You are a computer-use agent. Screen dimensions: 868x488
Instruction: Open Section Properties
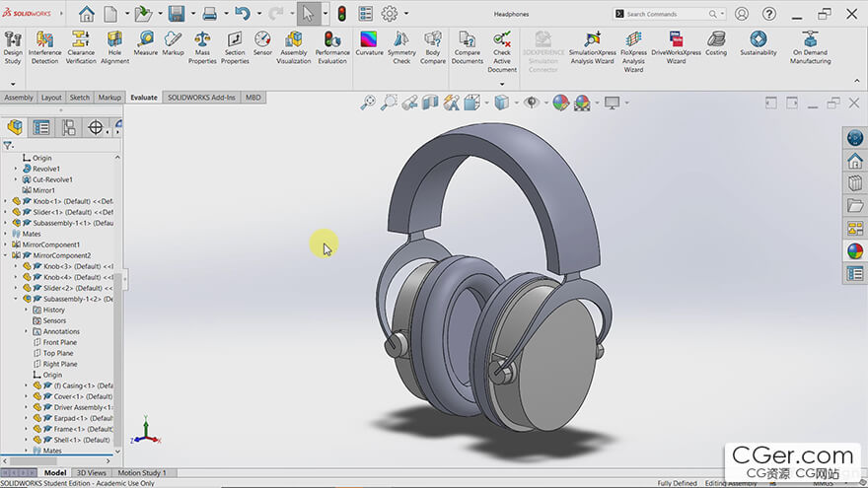(x=235, y=47)
